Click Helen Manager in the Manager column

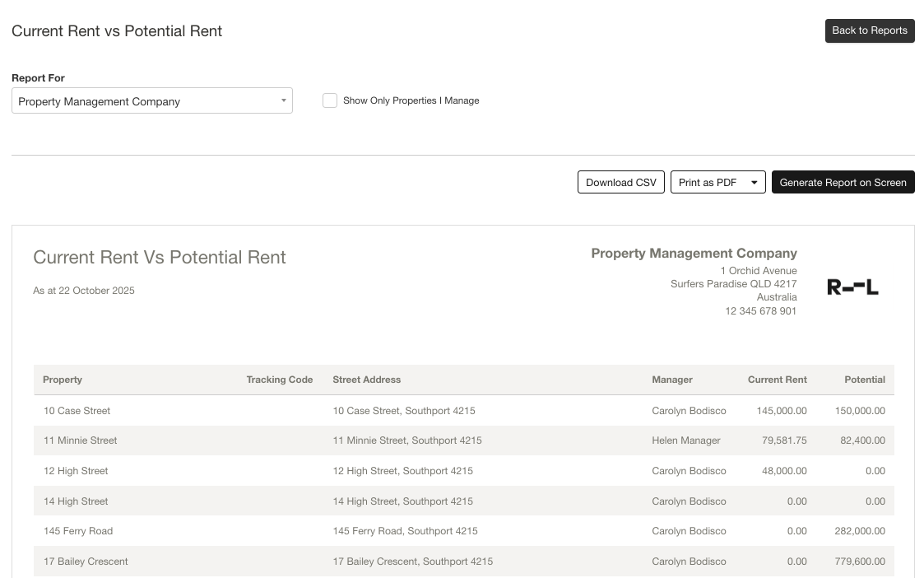click(x=685, y=440)
